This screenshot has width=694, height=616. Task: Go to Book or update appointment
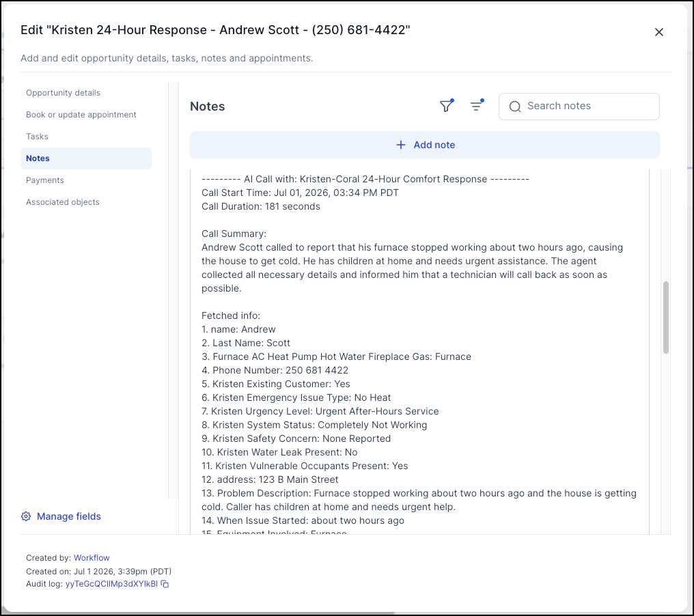tap(81, 115)
